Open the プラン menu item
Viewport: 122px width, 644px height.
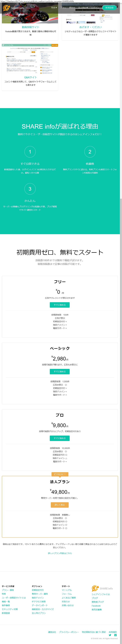[63, 8]
